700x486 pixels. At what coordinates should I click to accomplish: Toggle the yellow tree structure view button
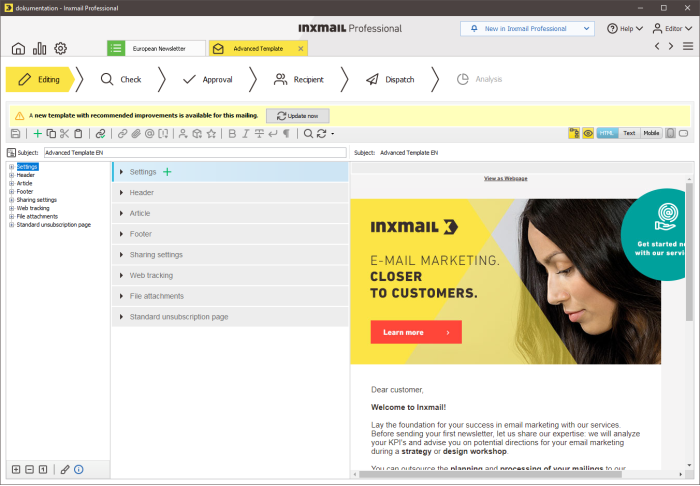574,133
